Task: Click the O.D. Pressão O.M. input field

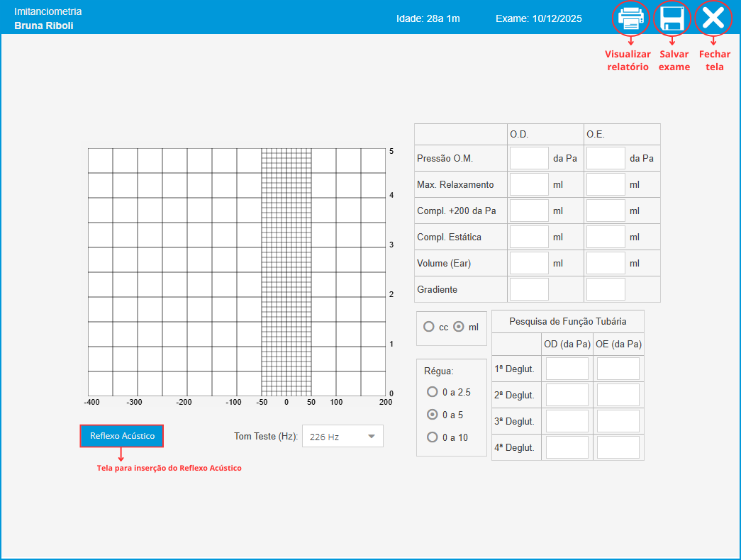Action: point(529,158)
